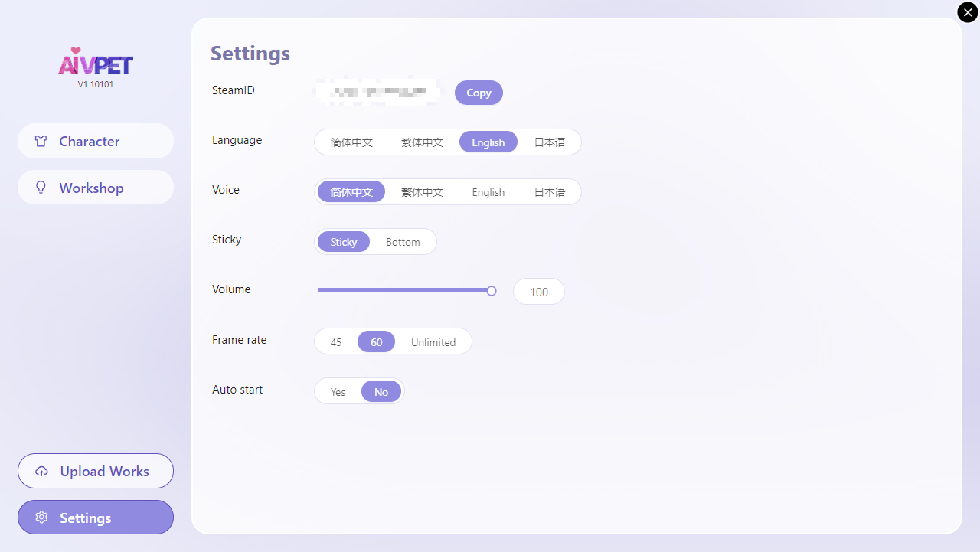
Task: Click the lightbulb icon beside Workshop
Action: point(41,188)
